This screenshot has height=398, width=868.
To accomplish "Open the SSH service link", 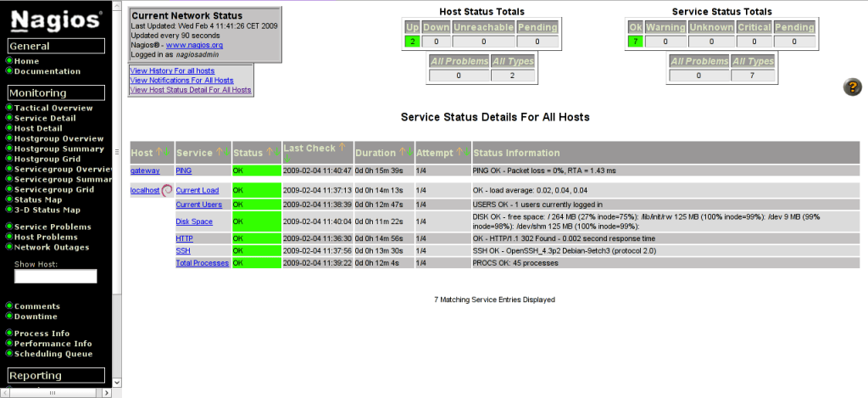I will pos(183,250).
